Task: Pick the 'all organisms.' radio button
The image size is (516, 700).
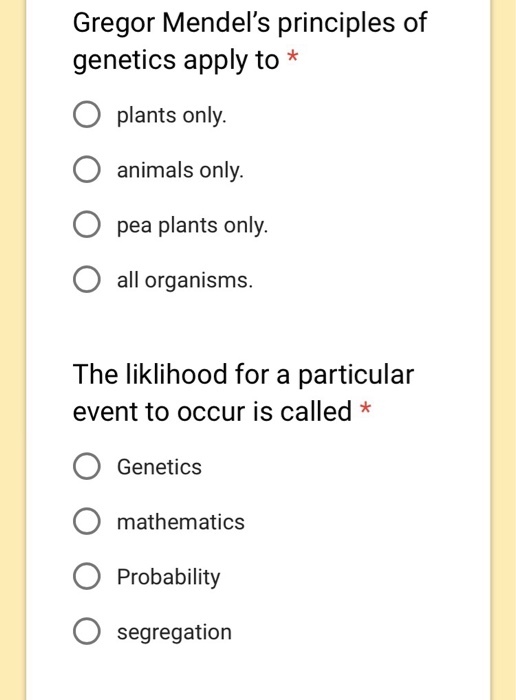Action: coord(87,279)
